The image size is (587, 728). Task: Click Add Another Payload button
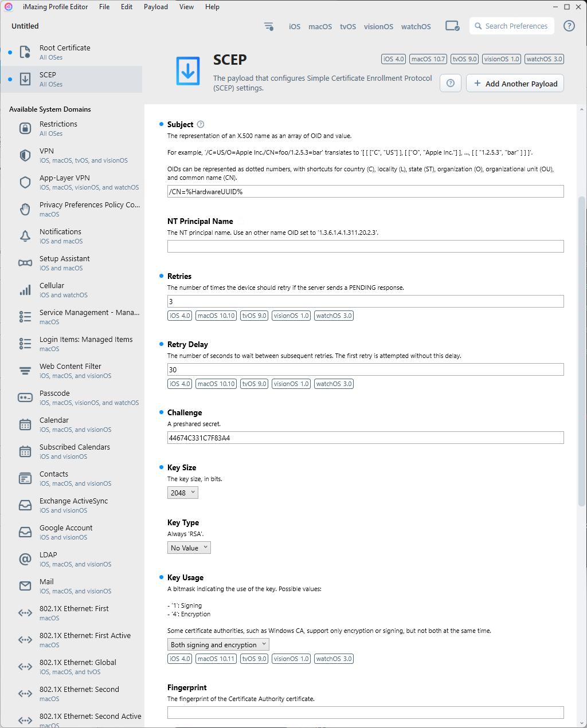515,84
